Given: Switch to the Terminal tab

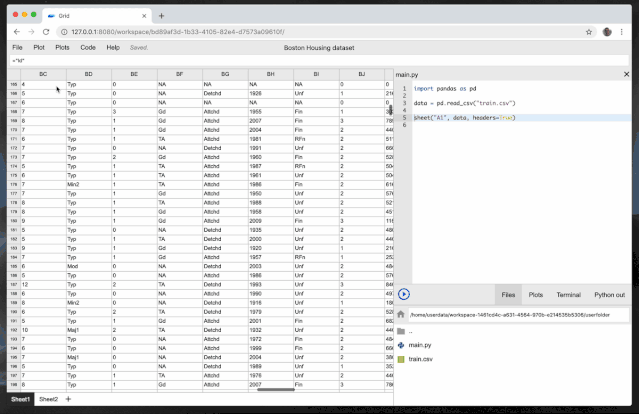Looking at the screenshot, I should click(x=568, y=295).
